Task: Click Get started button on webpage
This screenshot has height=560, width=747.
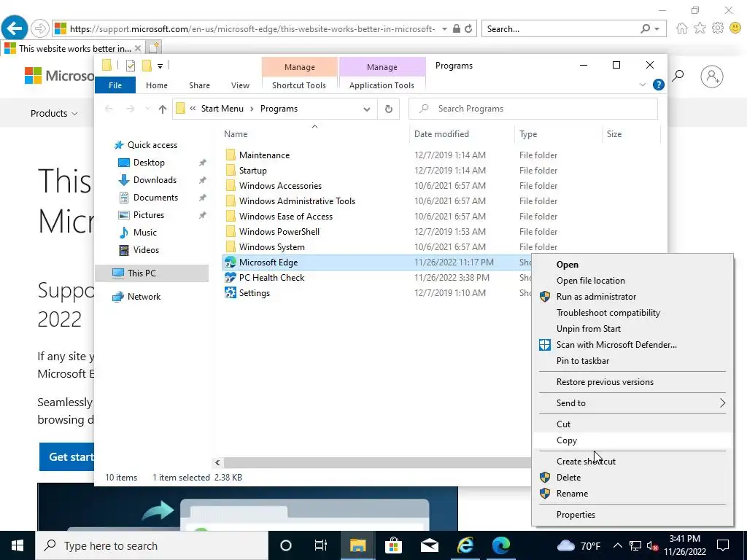Action: [x=66, y=456]
